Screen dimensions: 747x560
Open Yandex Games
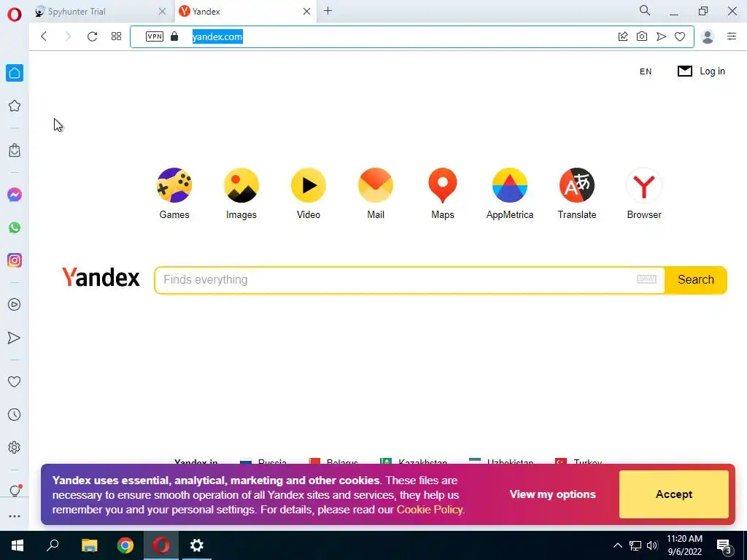pyautogui.click(x=174, y=193)
